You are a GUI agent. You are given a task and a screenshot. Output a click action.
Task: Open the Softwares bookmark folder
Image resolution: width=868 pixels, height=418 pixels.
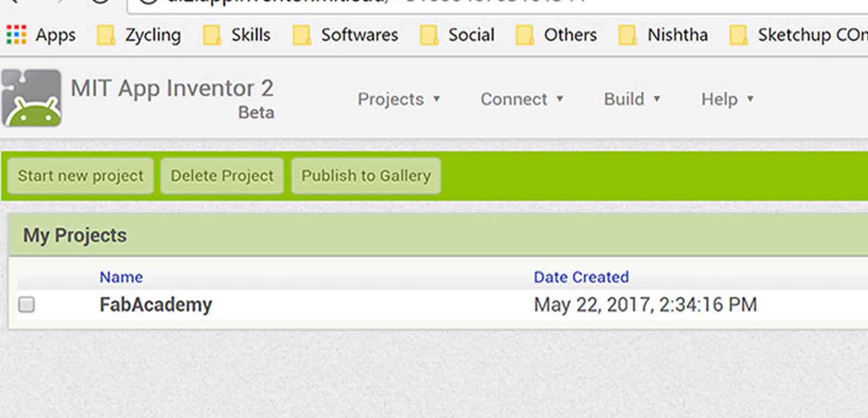[345, 35]
